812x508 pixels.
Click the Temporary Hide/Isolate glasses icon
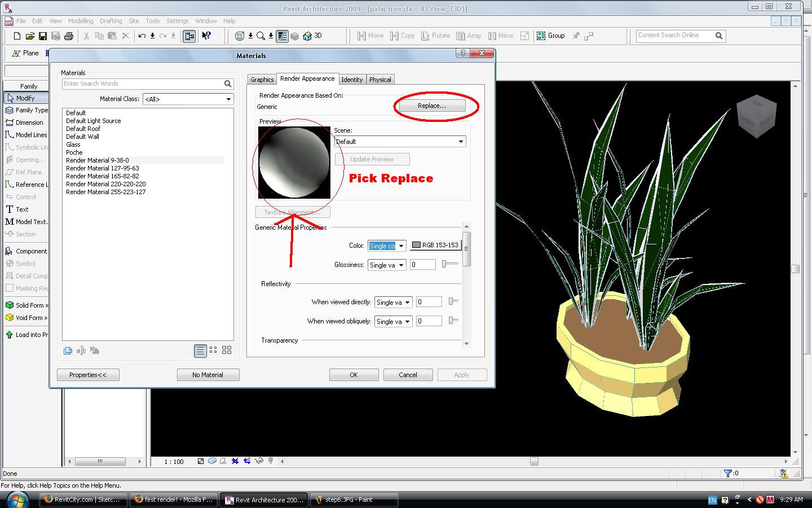coord(259,461)
